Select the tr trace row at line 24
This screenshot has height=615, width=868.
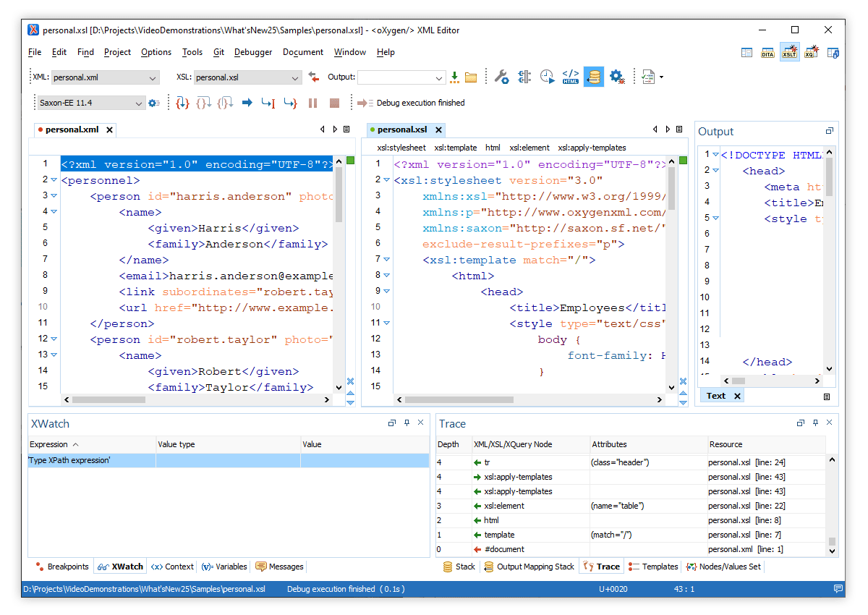(630, 462)
